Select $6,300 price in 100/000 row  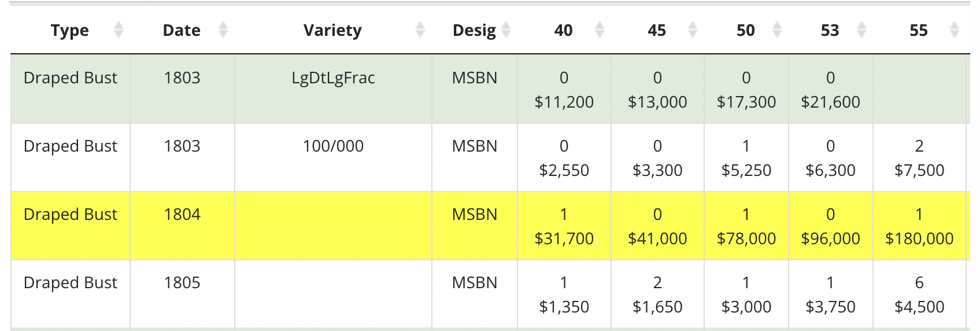(831, 170)
